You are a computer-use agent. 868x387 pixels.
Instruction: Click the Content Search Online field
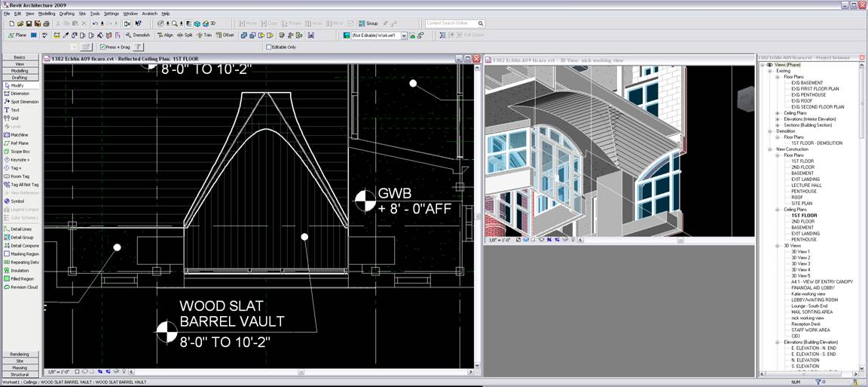451,23
